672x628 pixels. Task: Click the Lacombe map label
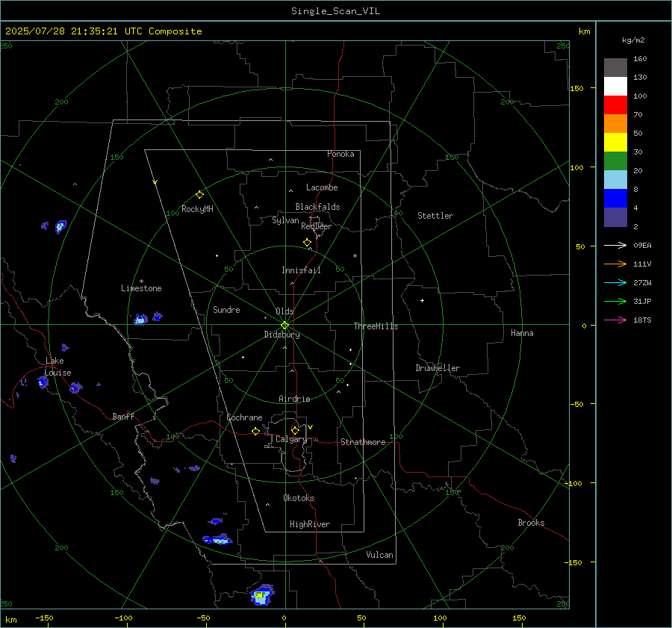[x=322, y=187]
